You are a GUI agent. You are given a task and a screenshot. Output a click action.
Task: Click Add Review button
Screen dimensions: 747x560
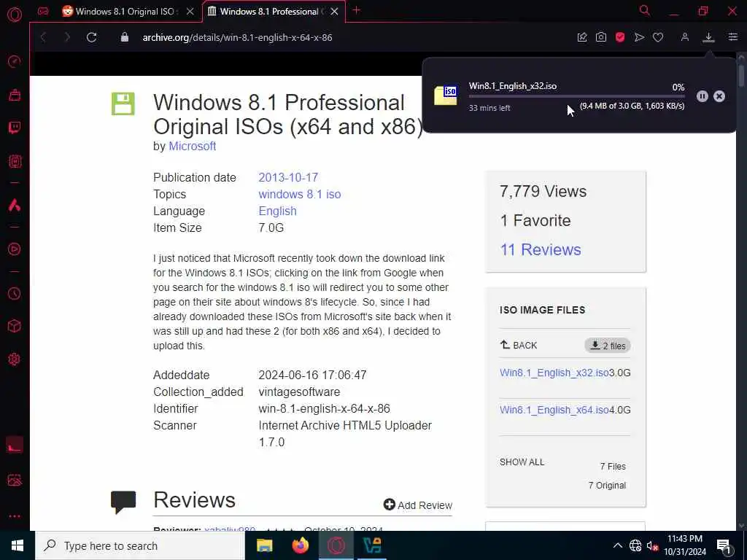pyautogui.click(x=418, y=505)
